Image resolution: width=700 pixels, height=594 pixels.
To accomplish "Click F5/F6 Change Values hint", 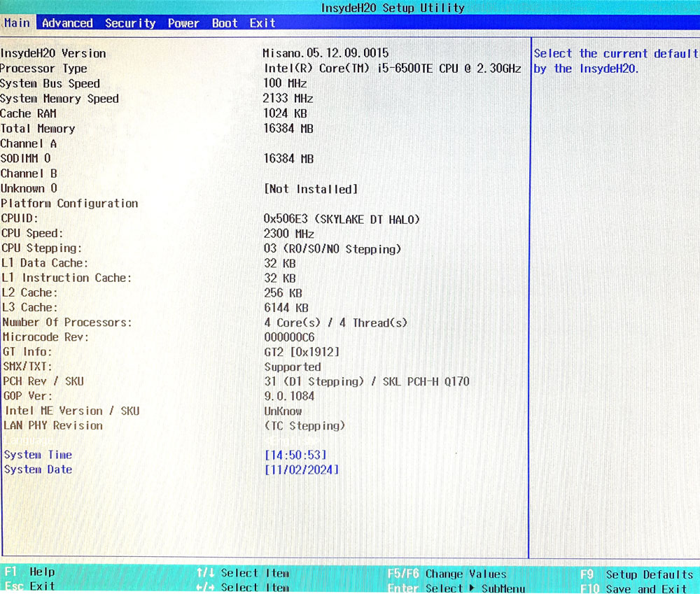I will click(x=447, y=574).
